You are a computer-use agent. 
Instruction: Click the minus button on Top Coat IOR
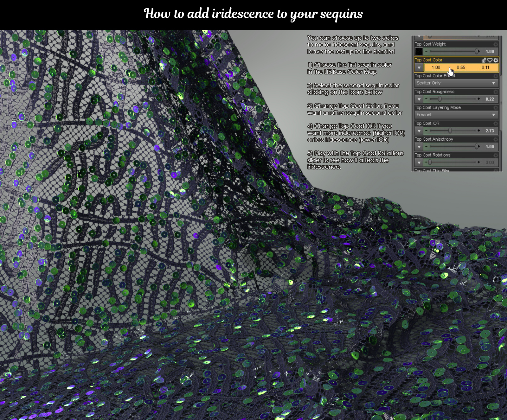click(427, 130)
